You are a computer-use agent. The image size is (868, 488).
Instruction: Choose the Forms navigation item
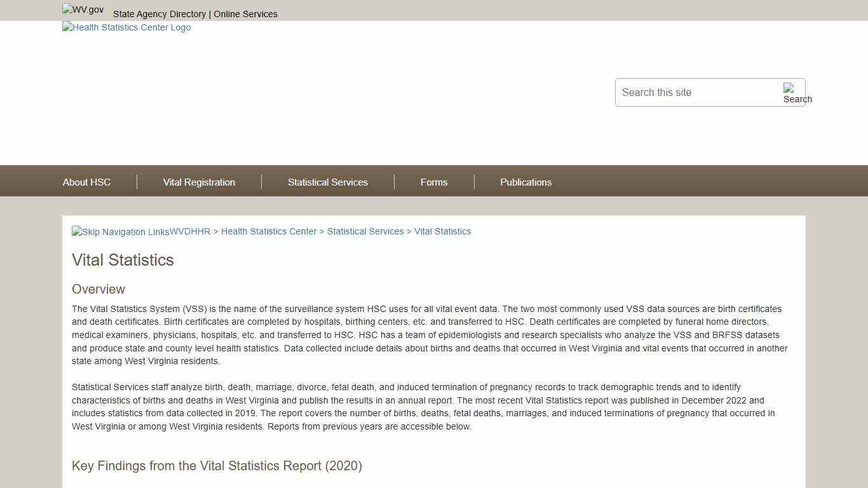pyautogui.click(x=433, y=182)
